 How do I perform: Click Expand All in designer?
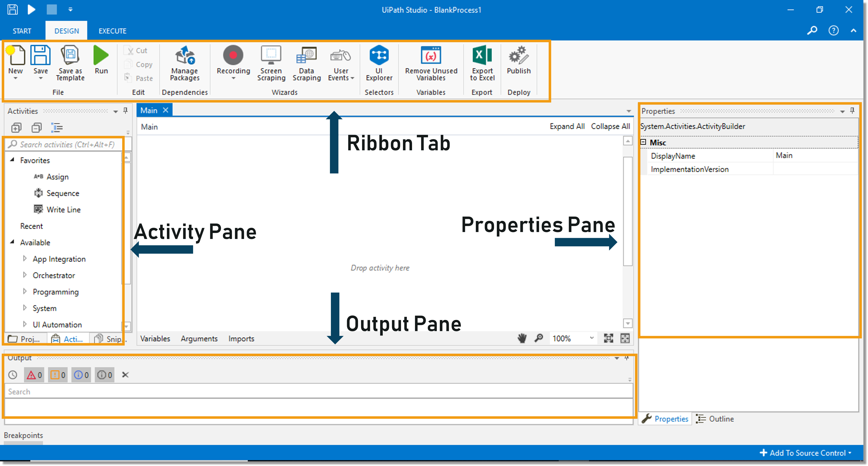(x=567, y=126)
